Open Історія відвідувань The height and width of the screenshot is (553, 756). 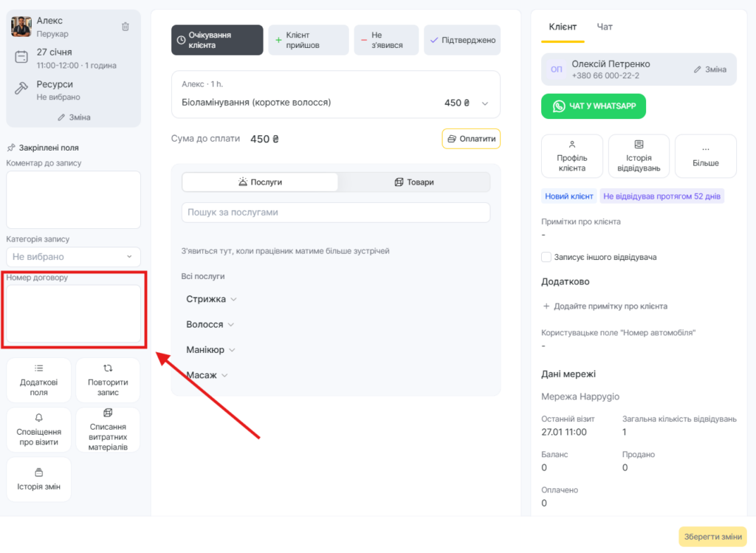[x=639, y=156]
